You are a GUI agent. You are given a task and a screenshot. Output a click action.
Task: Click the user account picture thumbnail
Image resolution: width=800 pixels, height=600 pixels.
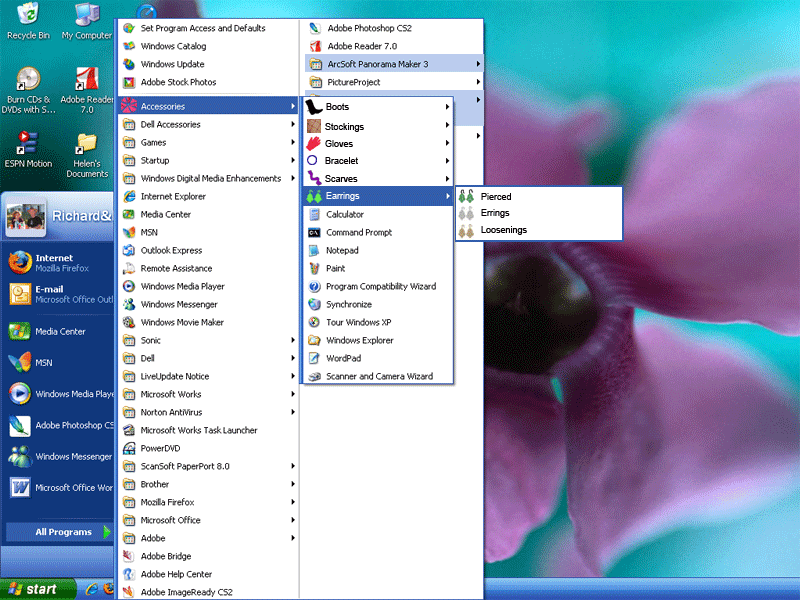click(x=26, y=218)
